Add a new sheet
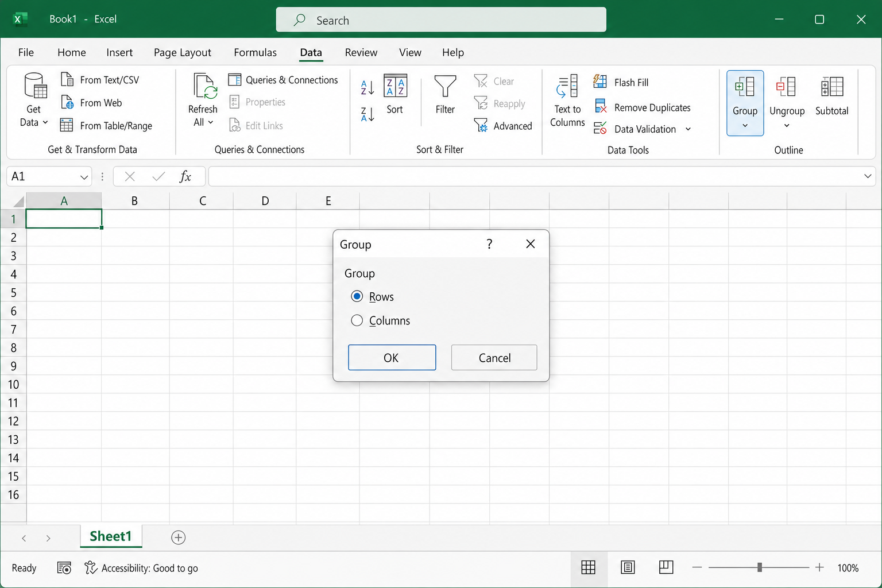The height and width of the screenshot is (588, 882). (x=179, y=537)
